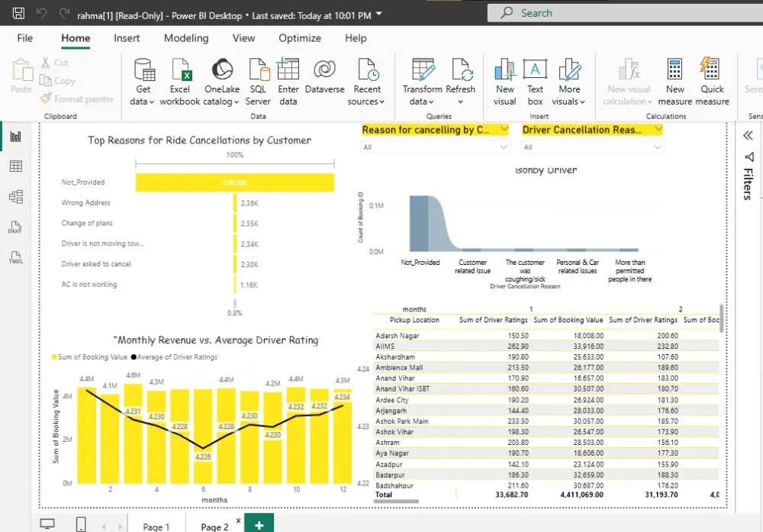Click Total row value 4,411,069.00
763x532 pixels.
pos(581,495)
